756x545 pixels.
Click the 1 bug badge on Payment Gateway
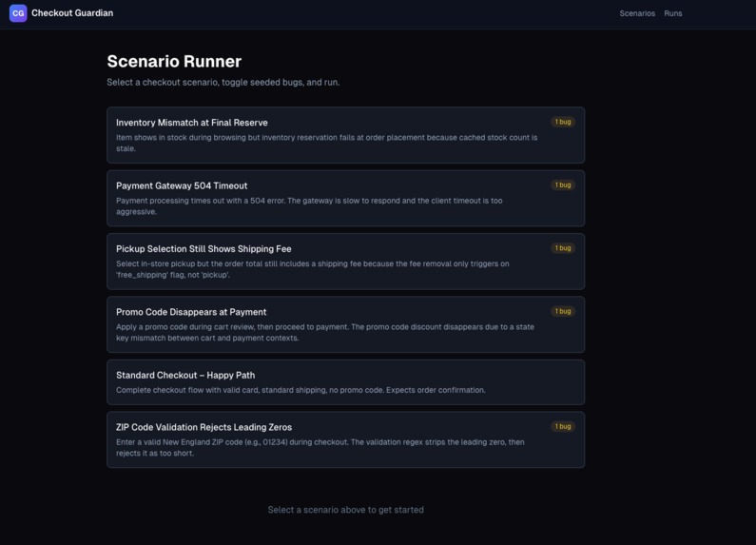click(x=563, y=185)
